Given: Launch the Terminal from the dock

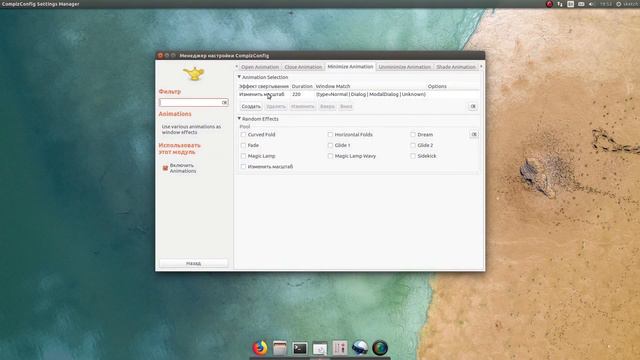Looking at the screenshot, I should (x=300, y=348).
